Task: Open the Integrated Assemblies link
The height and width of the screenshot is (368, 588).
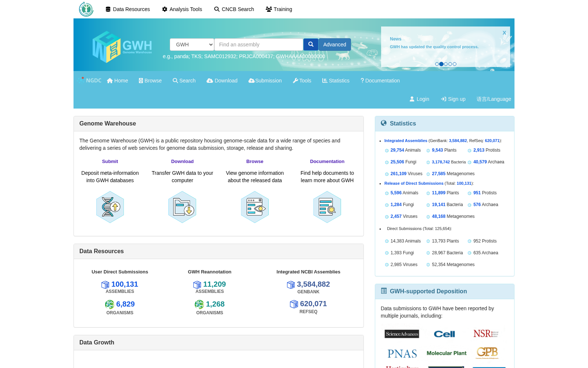Action: tap(406, 141)
